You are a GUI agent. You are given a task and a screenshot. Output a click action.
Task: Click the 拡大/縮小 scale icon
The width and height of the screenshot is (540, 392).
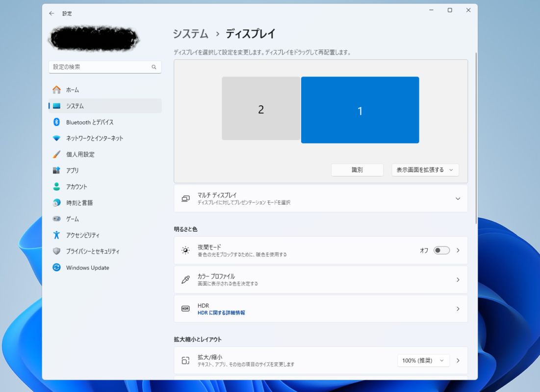click(x=185, y=361)
